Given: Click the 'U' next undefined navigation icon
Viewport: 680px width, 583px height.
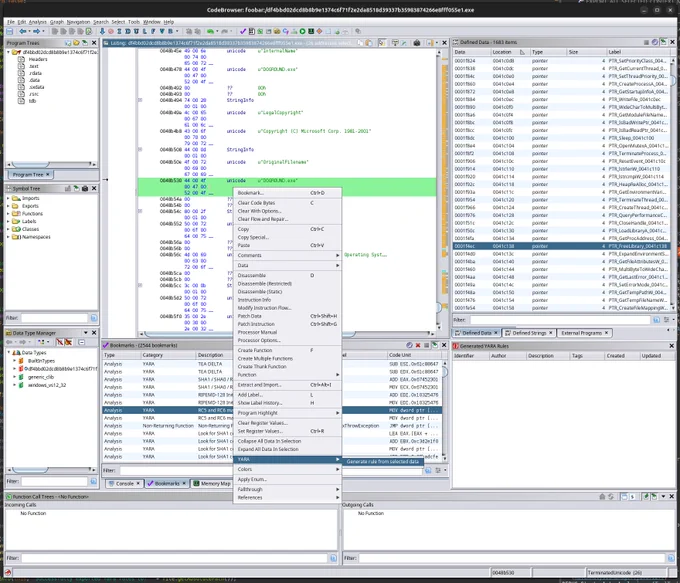Looking at the screenshot, I should click(136, 31).
